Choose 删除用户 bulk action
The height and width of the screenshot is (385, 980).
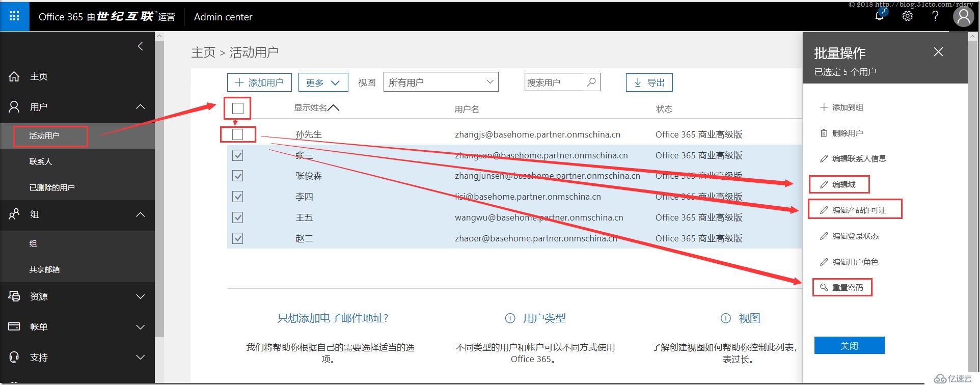click(841, 133)
